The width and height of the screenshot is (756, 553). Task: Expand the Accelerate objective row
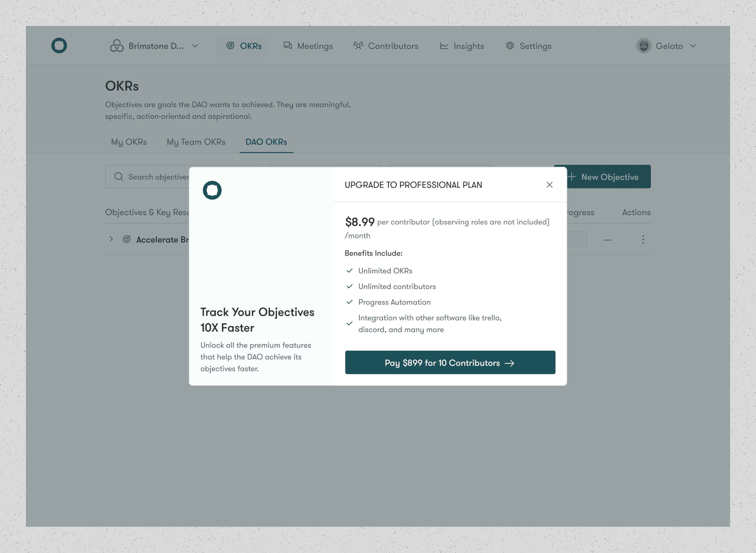point(111,239)
